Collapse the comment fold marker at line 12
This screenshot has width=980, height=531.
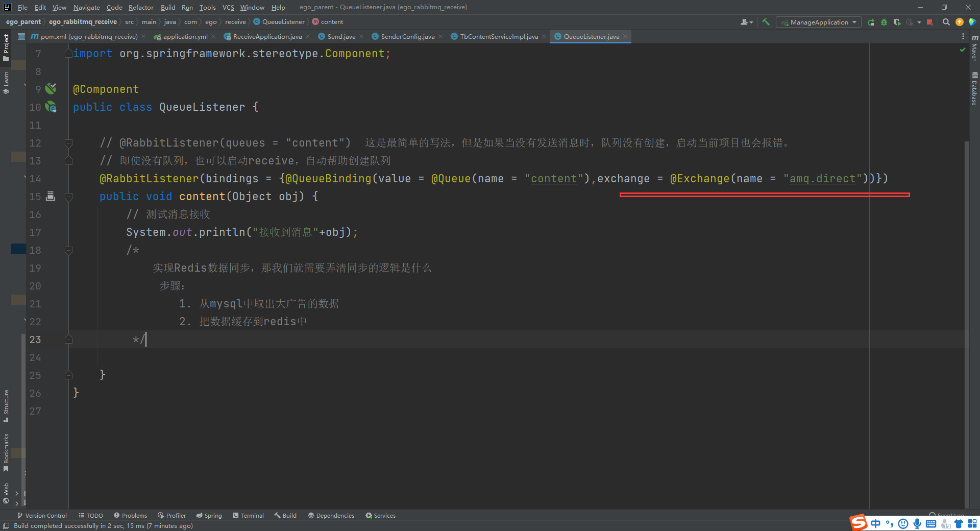click(x=68, y=143)
